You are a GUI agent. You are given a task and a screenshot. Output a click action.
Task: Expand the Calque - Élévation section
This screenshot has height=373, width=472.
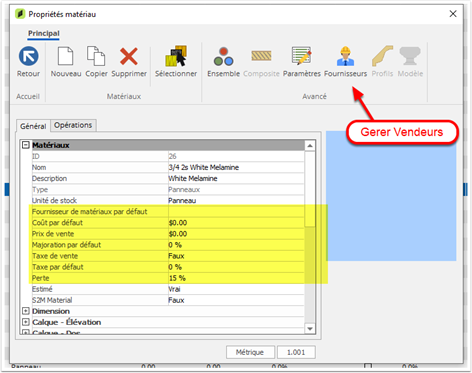tap(26, 322)
